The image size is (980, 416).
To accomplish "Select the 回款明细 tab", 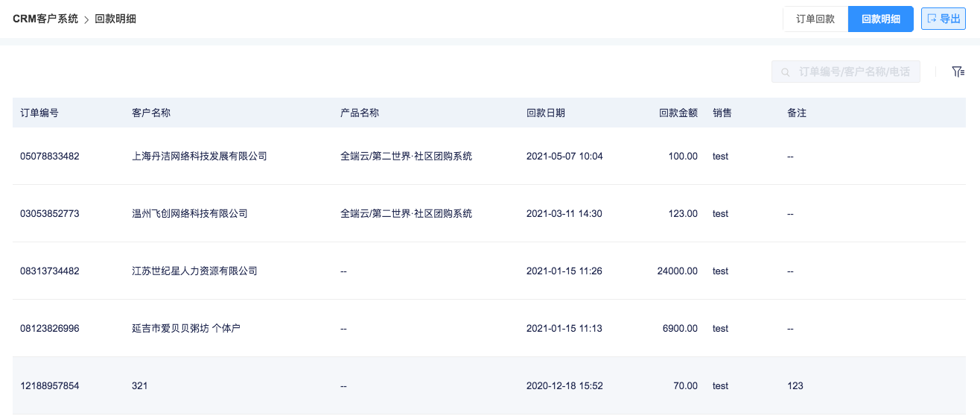I will (x=881, y=19).
